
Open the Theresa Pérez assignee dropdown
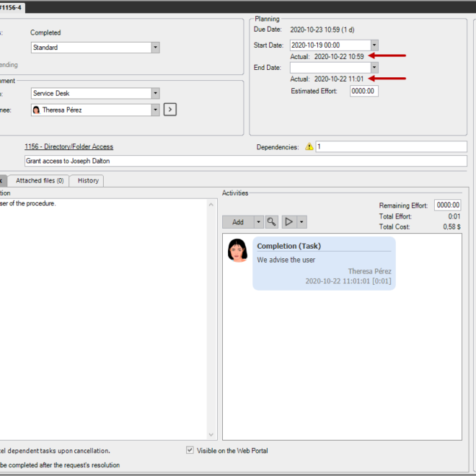[155, 110]
